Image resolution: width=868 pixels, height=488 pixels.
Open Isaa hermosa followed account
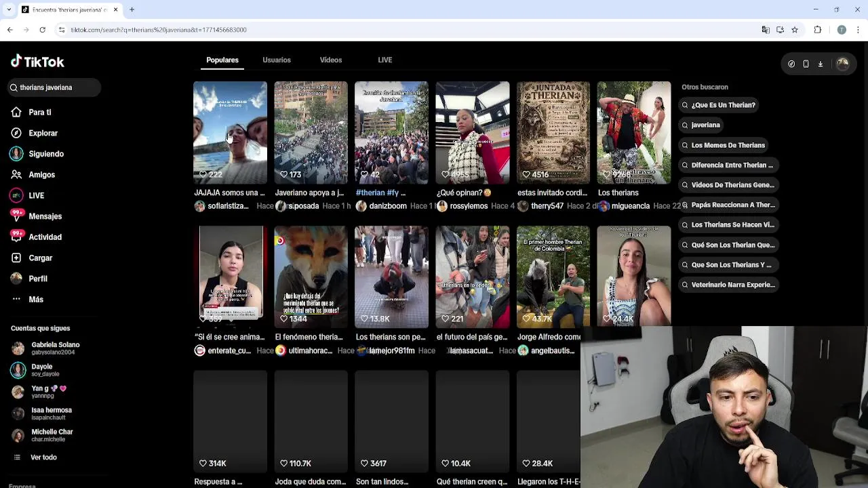51,413
